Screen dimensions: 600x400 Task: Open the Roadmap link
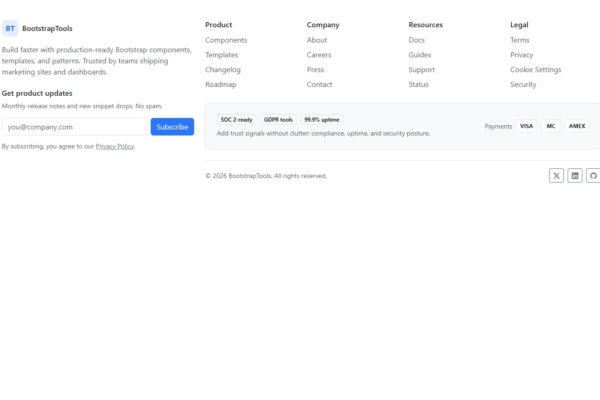point(220,85)
